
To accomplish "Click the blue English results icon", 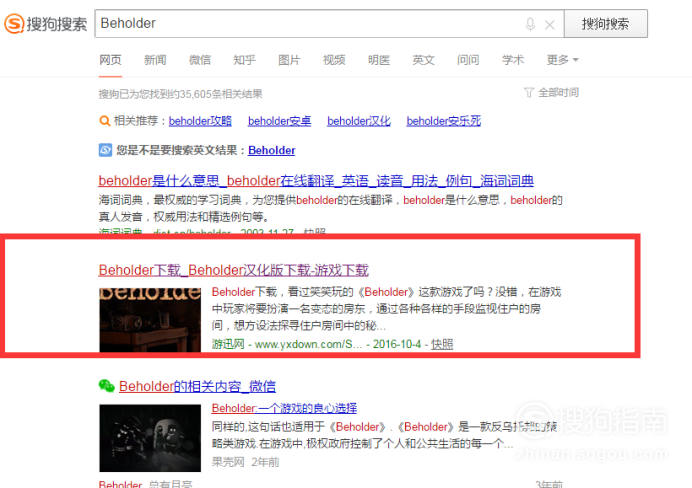I will click(105, 150).
